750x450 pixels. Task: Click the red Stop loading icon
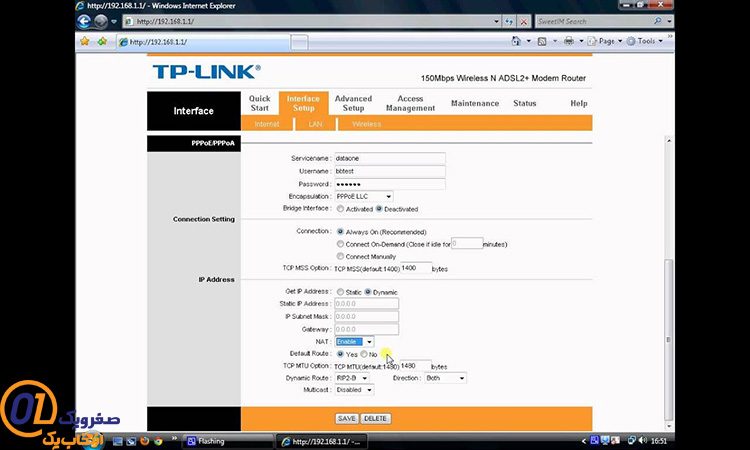coord(524,22)
